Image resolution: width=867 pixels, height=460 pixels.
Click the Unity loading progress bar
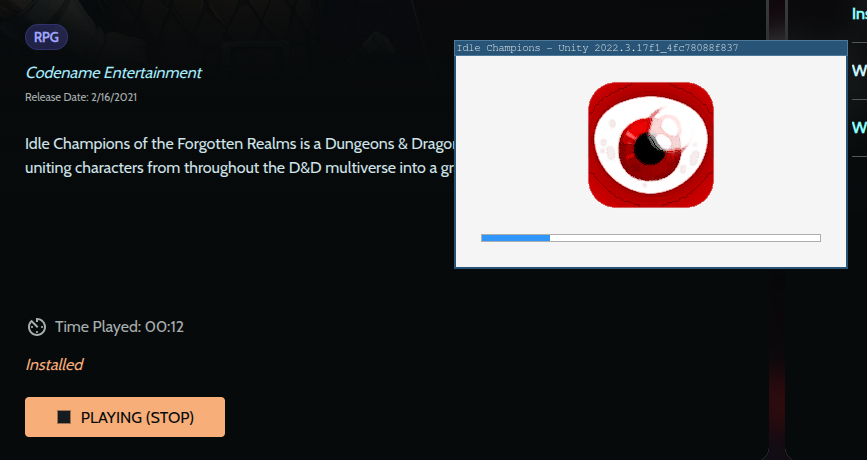click(x=651, y=238)
